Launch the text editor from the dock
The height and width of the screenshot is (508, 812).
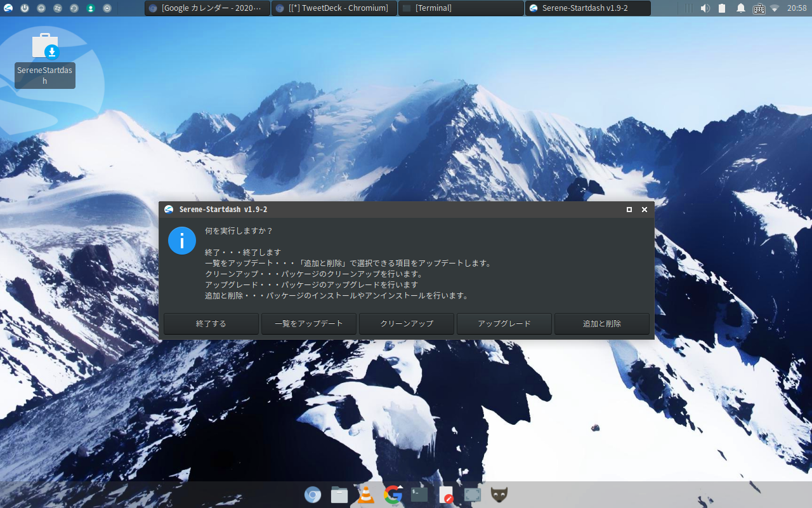pyautogui.click(x=447, y=495)
